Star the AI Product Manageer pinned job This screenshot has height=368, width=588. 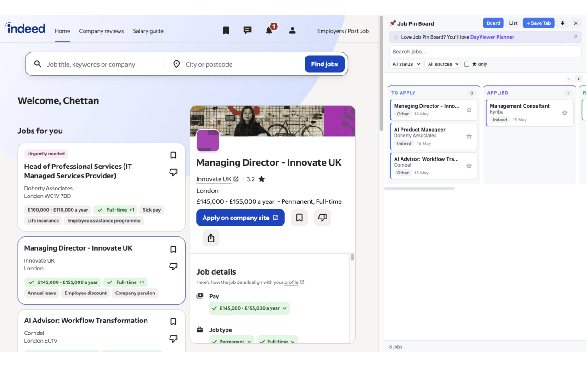[x=469, y=136]
